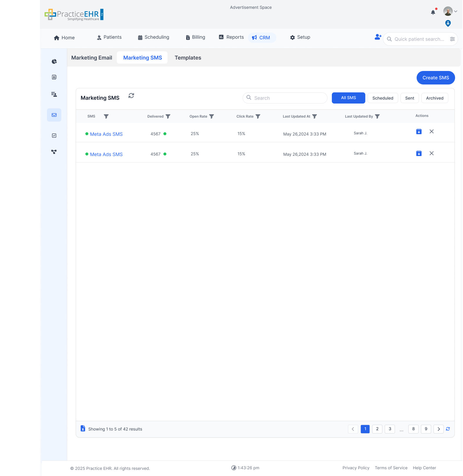Export results to Excel icon
The height and width of the screenshot is (476, 463).
coord(83,428)
